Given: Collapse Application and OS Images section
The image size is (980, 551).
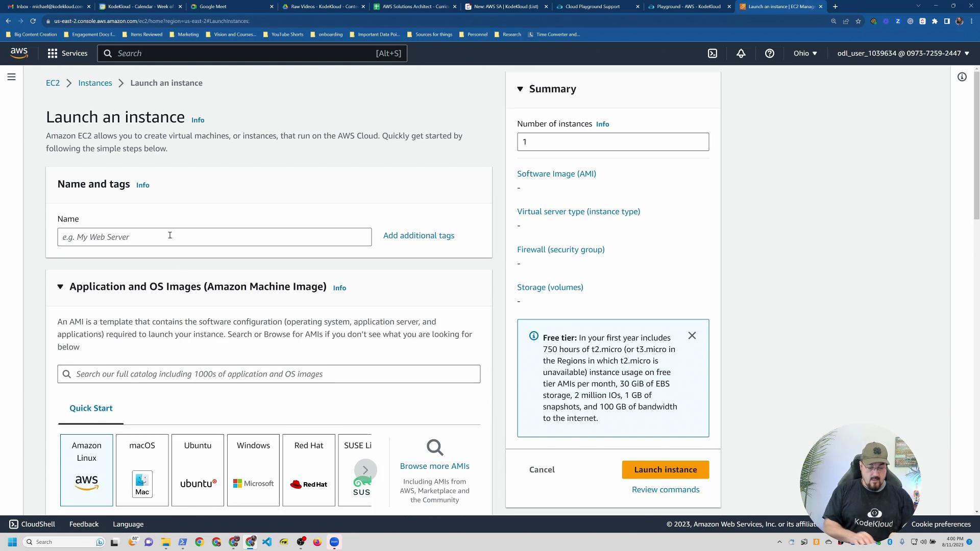Looking at the screenshot, I should (x=60, y=287).
